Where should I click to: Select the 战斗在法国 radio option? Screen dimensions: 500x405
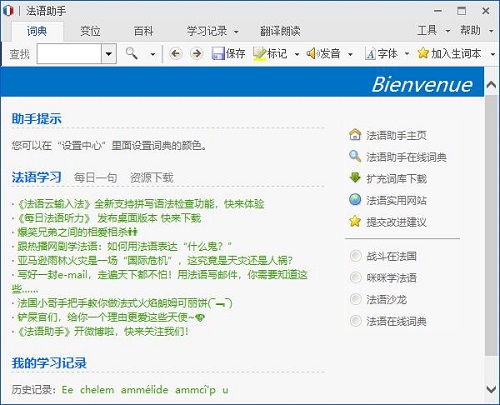coord(355,256)
